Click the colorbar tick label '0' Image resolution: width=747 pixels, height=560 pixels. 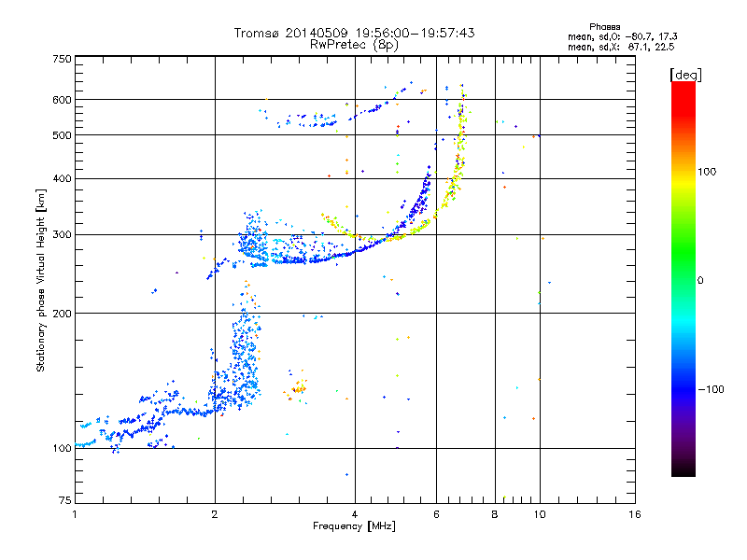click(700, 281)
